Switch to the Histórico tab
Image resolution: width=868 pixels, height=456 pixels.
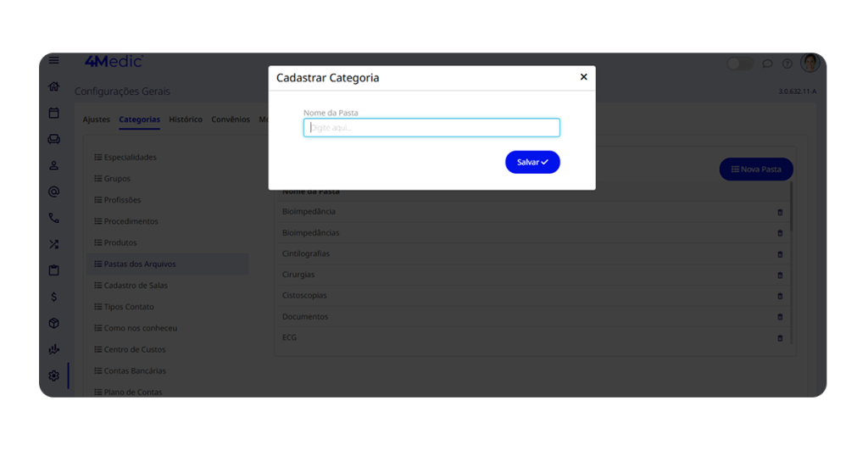coord(186,120)
